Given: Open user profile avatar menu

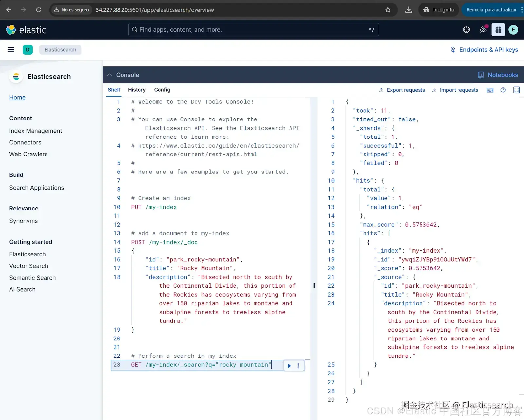Looking at the screenshot, I should point(513,30).
